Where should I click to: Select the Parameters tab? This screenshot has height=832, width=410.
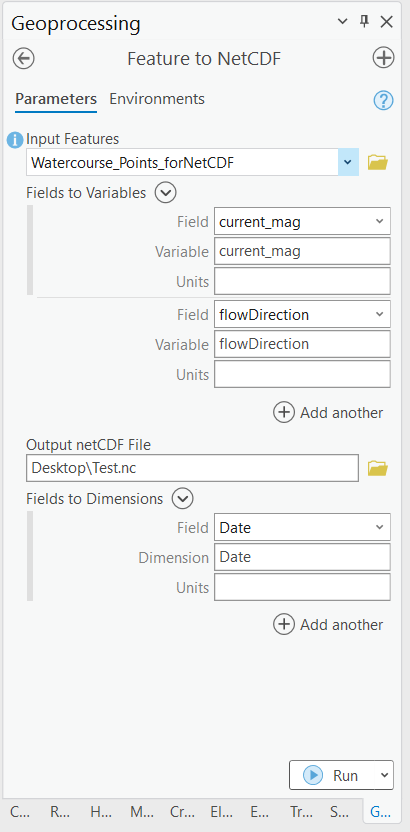pyautogui.click(x=56, y=99)
